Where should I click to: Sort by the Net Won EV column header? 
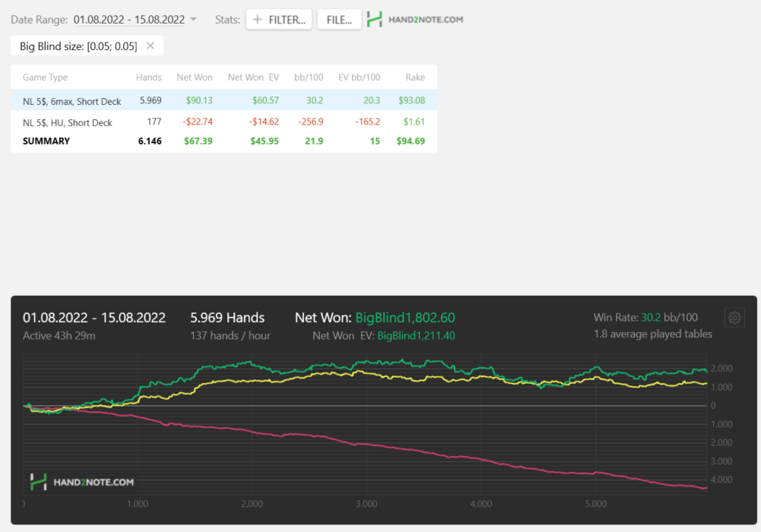253,77
